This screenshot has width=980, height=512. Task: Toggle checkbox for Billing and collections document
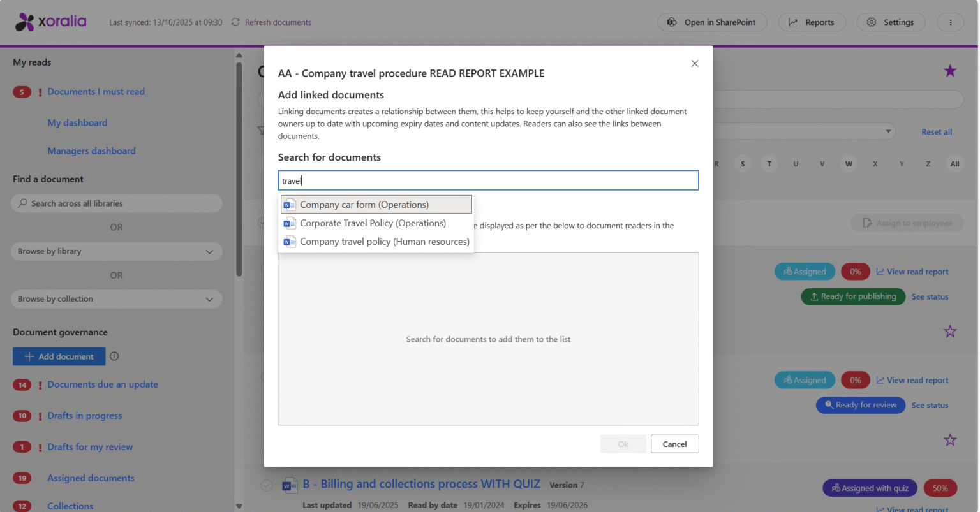point(267,486)
